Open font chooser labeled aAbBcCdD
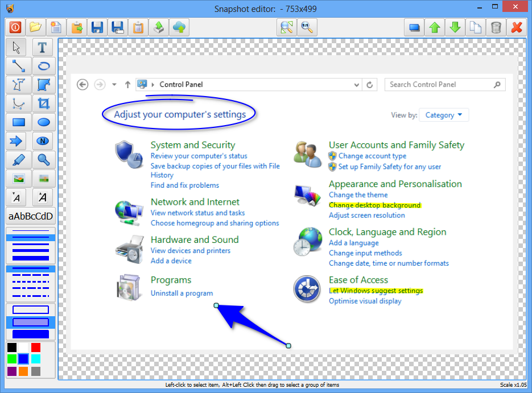 (x=31, y=216)
